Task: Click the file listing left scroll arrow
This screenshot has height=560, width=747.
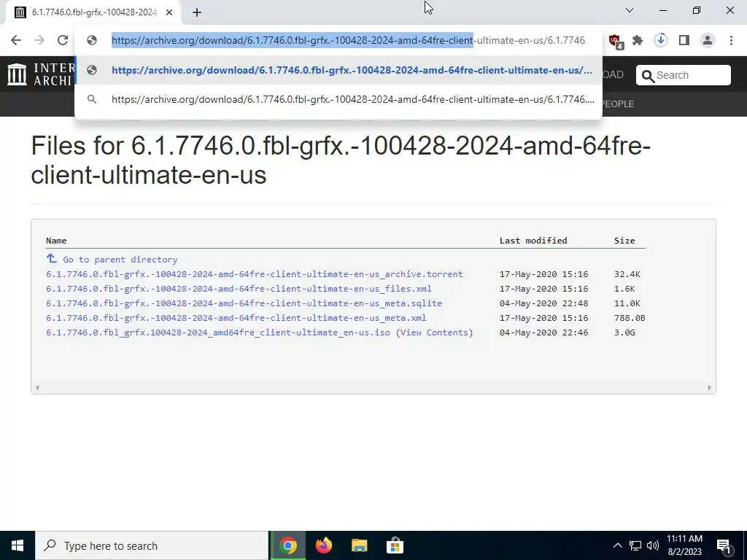Action: [x=37, y=388]
